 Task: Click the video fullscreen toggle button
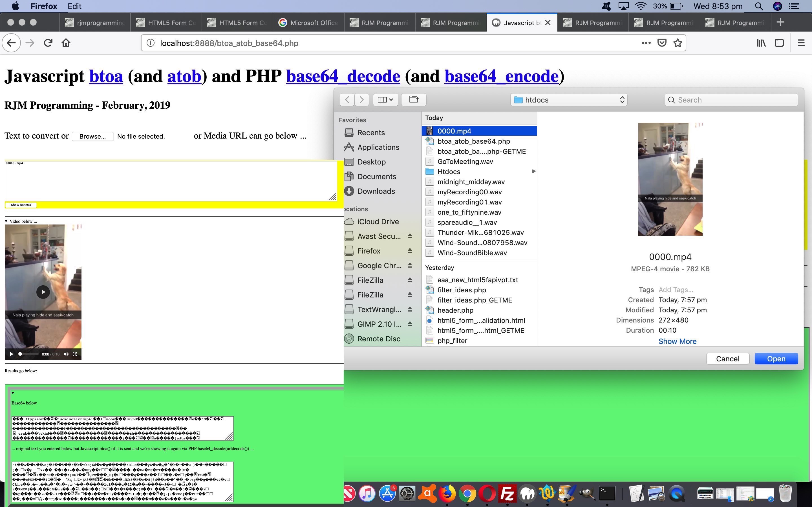75,354
